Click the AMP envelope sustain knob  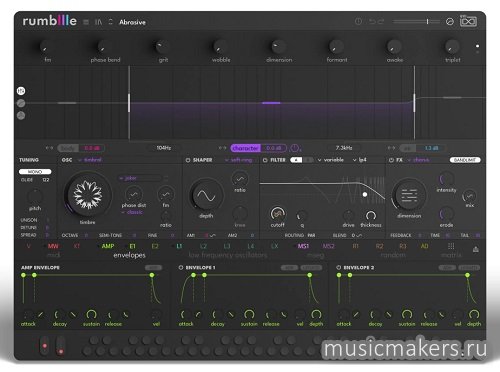[x=91, y=314]
